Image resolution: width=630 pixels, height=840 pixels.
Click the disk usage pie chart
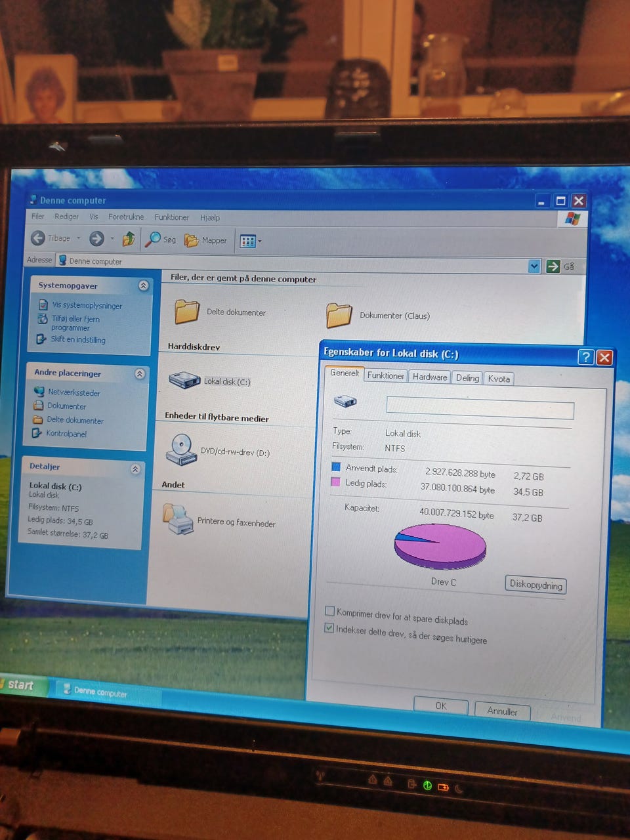440,545
